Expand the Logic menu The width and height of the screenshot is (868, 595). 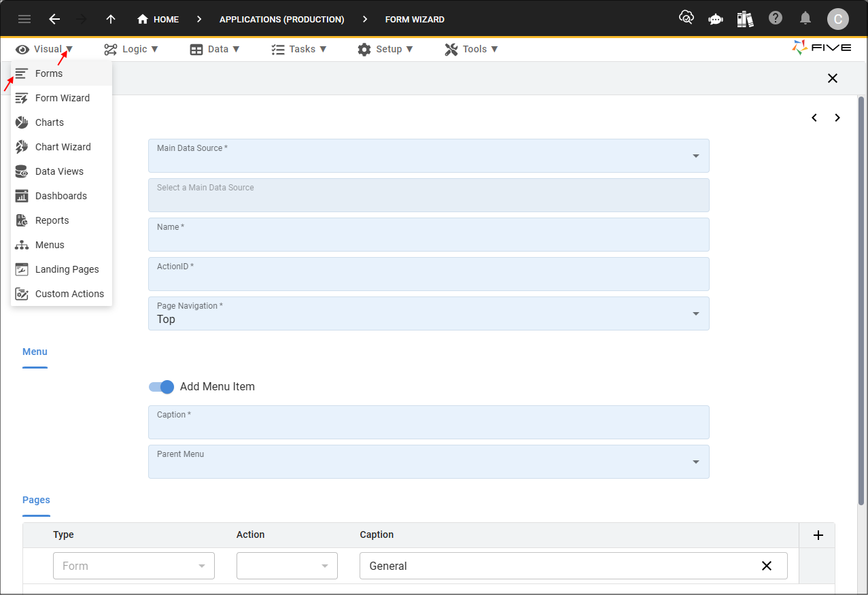point(131,49)
